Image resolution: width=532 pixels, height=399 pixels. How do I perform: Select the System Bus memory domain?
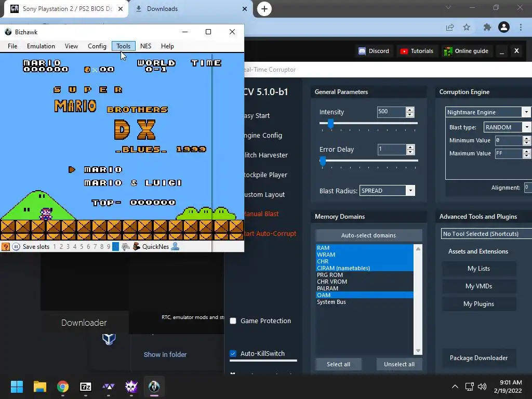(x=364, y=302)
